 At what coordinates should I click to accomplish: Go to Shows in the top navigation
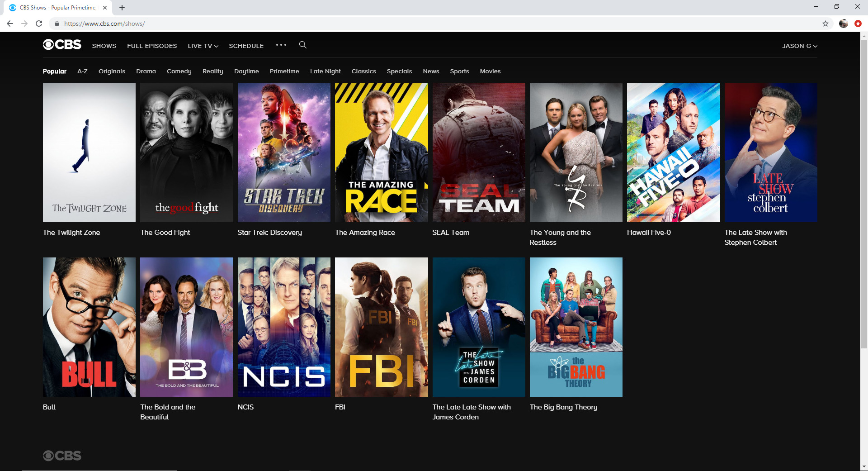[104, 46]
